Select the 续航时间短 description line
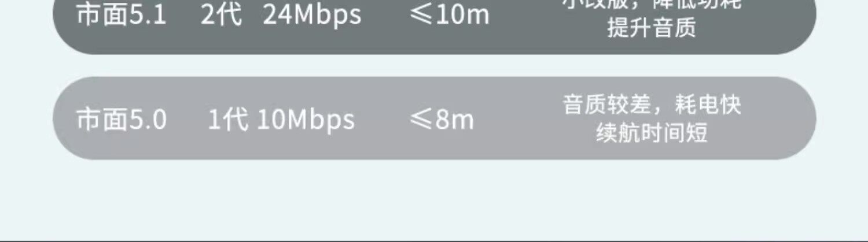The image size is (868, 242). click(x=652, y=133)
